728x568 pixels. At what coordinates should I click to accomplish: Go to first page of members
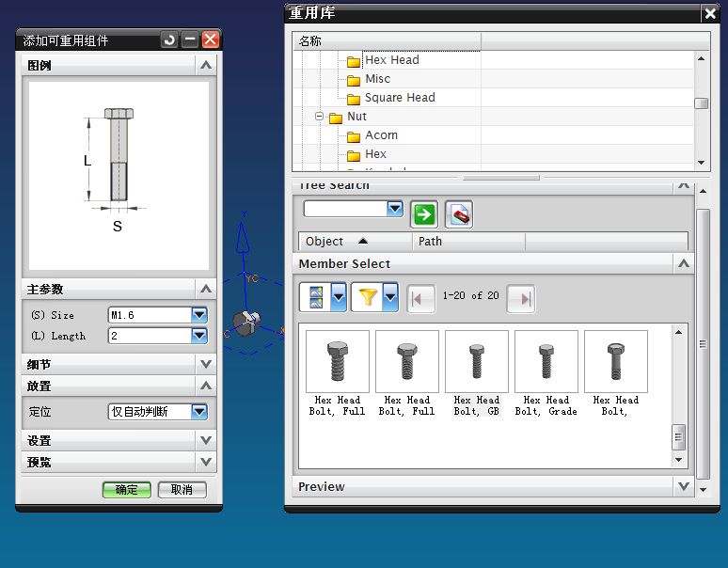tap(420, 298)
